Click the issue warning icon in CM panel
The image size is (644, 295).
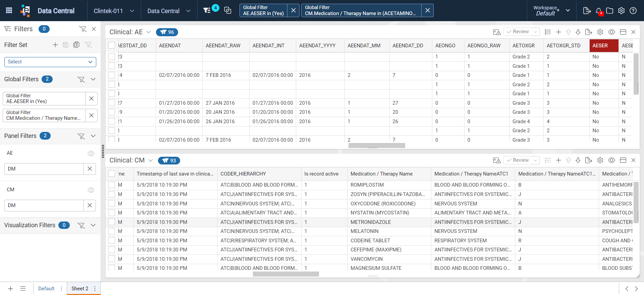497,160
